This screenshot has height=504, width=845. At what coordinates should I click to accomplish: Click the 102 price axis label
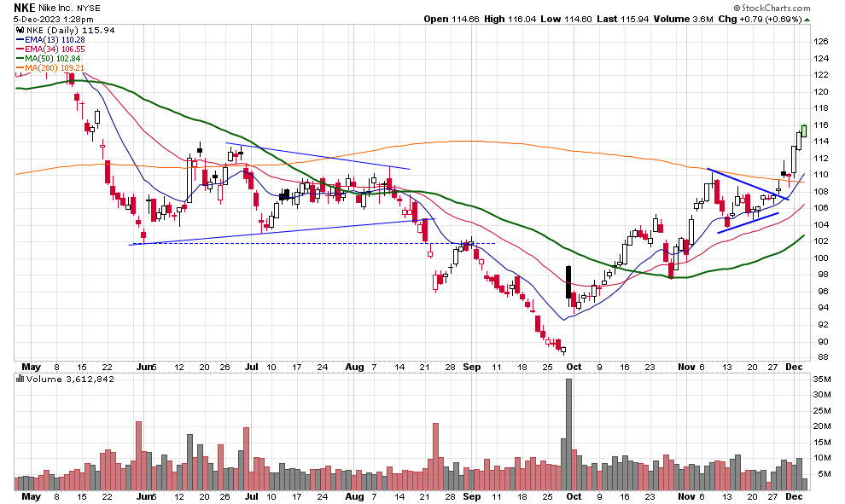(821, 241)
